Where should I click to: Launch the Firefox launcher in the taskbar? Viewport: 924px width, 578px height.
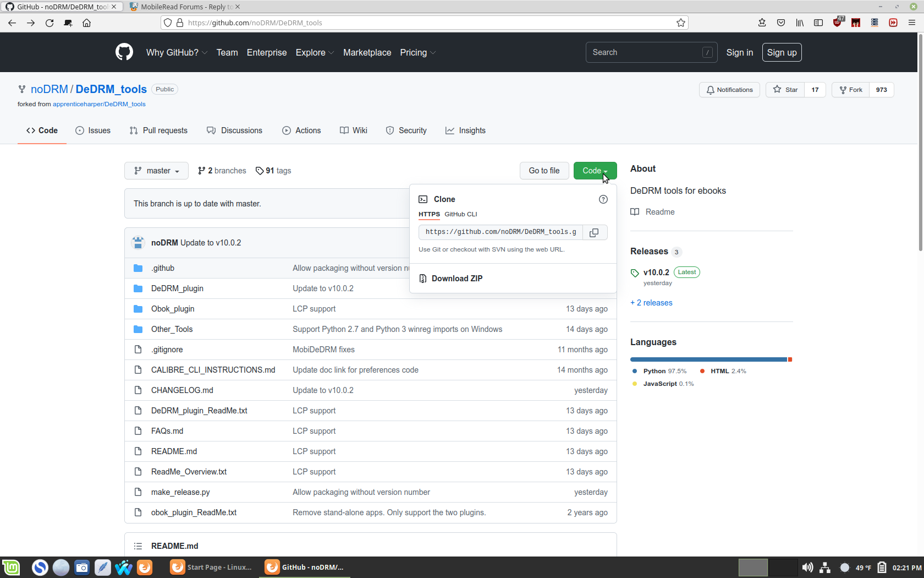pos(145,567)
